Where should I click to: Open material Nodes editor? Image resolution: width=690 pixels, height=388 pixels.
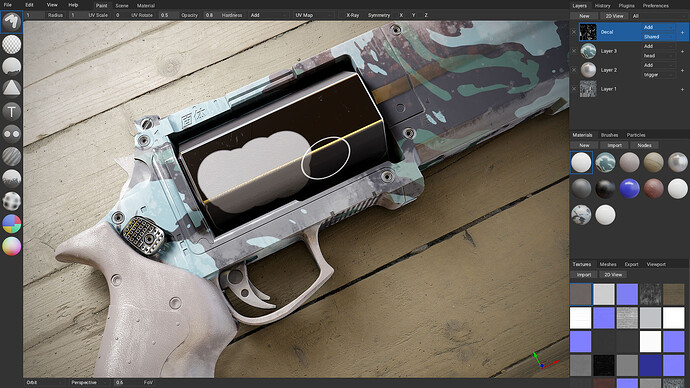(644, 145)
